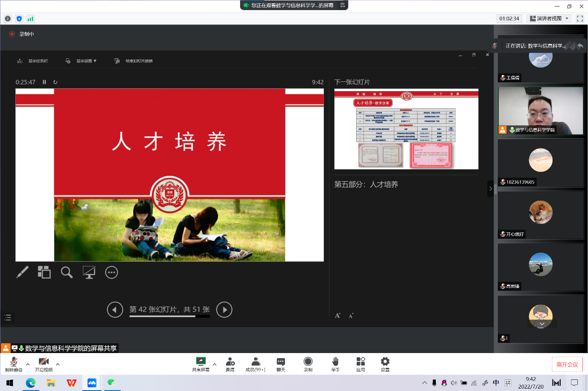Turn on the video camera
Screen dimensions: 588x391
coord(43,364)
